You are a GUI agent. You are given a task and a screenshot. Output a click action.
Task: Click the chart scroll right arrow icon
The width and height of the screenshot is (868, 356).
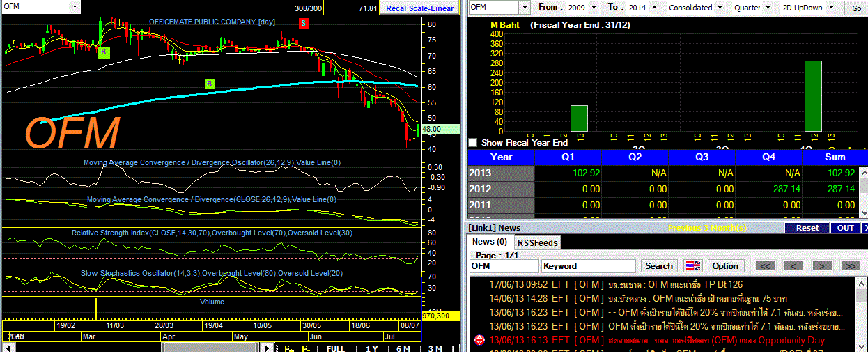265,348
